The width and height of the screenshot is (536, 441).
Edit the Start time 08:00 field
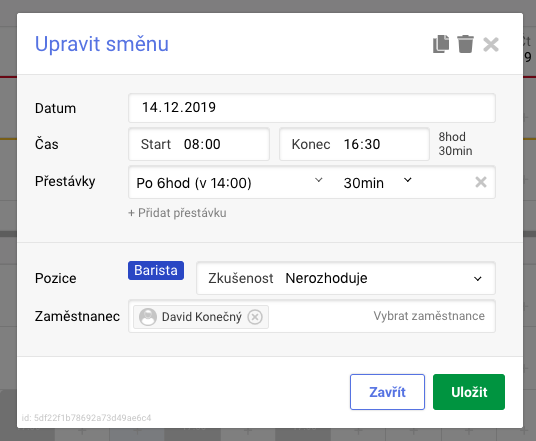[199, 144]
